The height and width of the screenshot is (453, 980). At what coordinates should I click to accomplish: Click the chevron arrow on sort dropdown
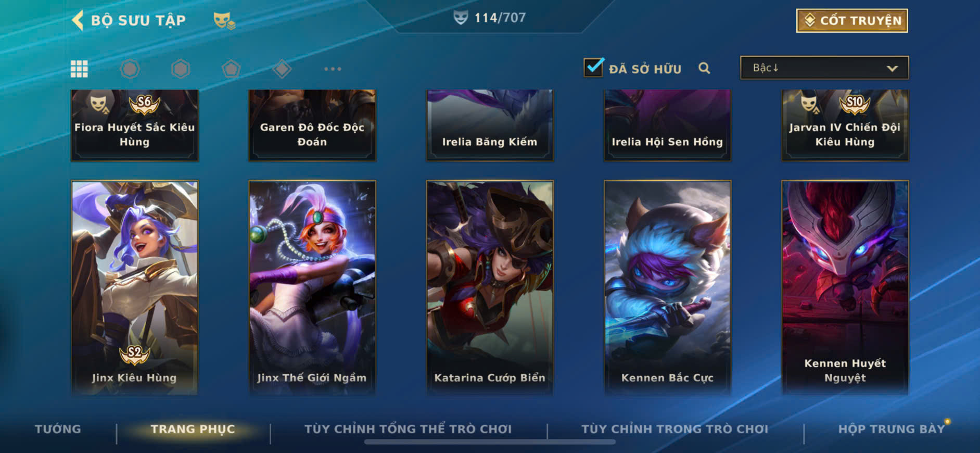pos(892,68)
